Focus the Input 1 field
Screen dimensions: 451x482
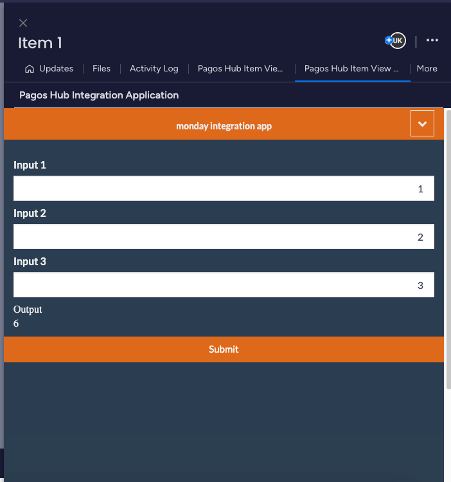tap(224, 188)
